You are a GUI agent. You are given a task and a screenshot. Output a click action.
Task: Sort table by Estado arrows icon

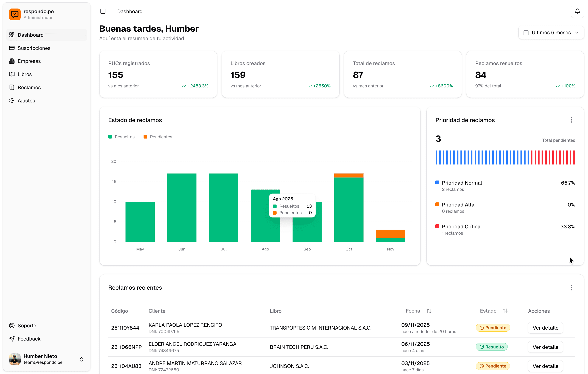pyautogui.click(x=505, y=311)
